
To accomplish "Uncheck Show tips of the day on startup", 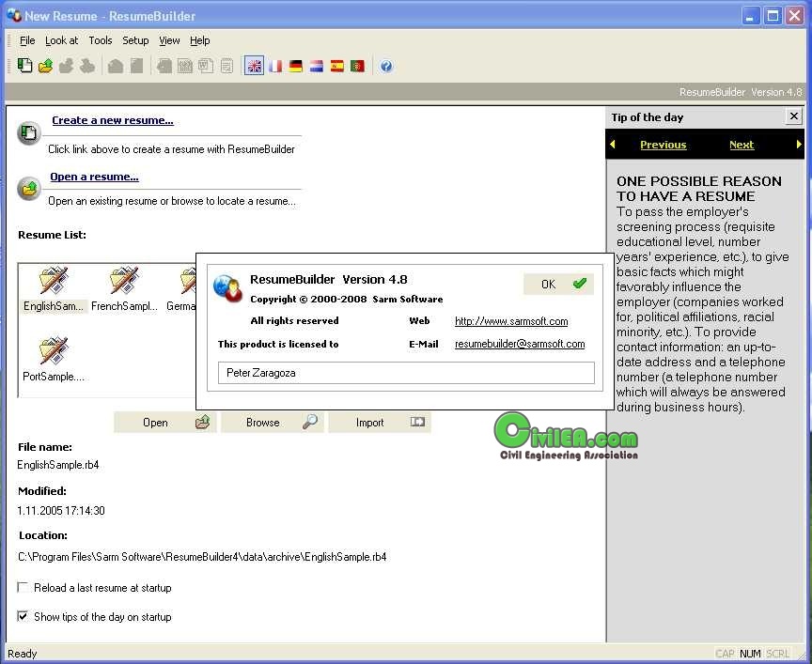I will 23,616.
